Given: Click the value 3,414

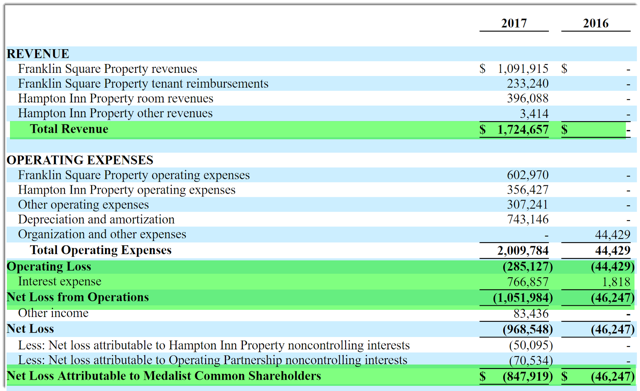Looking at the screenshot, I should pos(534,113).
